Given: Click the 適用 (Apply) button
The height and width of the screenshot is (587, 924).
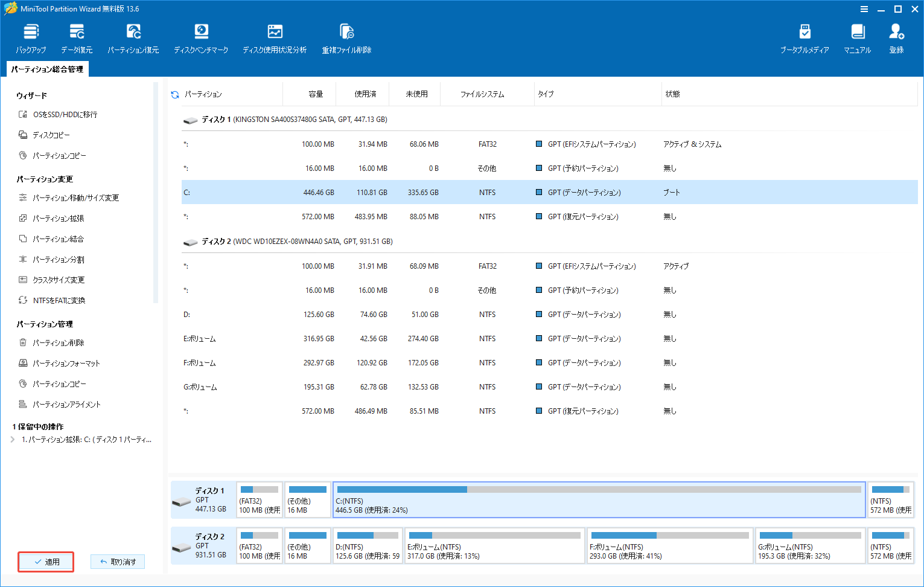Looking at the screenshot, I should (46, 562).
